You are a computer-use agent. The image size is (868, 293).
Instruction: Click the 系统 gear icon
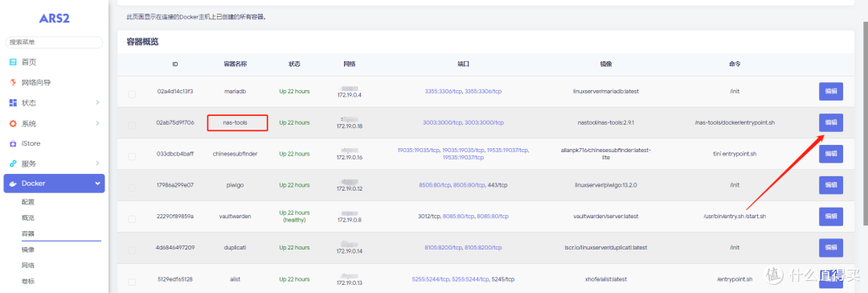(x=14, y=123)
